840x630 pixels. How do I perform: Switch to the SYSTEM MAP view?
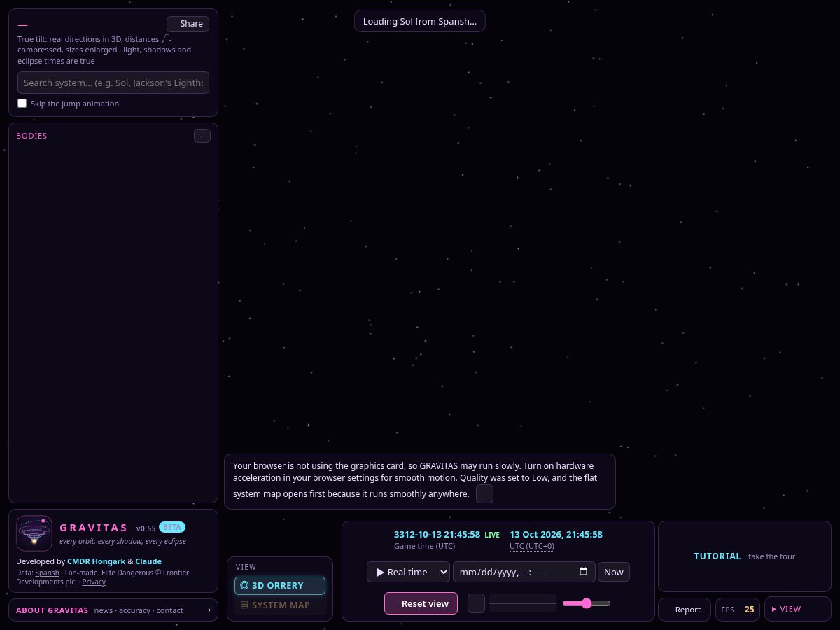pyautogui.click(x=280, y=605)
